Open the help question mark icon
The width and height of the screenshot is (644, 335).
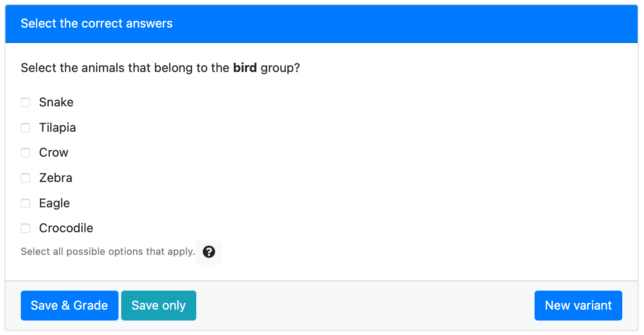[208, 252]
